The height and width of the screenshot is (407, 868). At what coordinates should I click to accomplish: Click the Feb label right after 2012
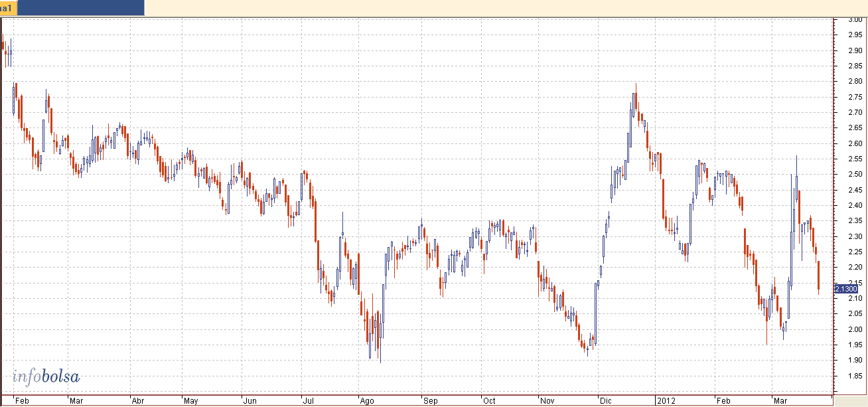coord(723,401)
